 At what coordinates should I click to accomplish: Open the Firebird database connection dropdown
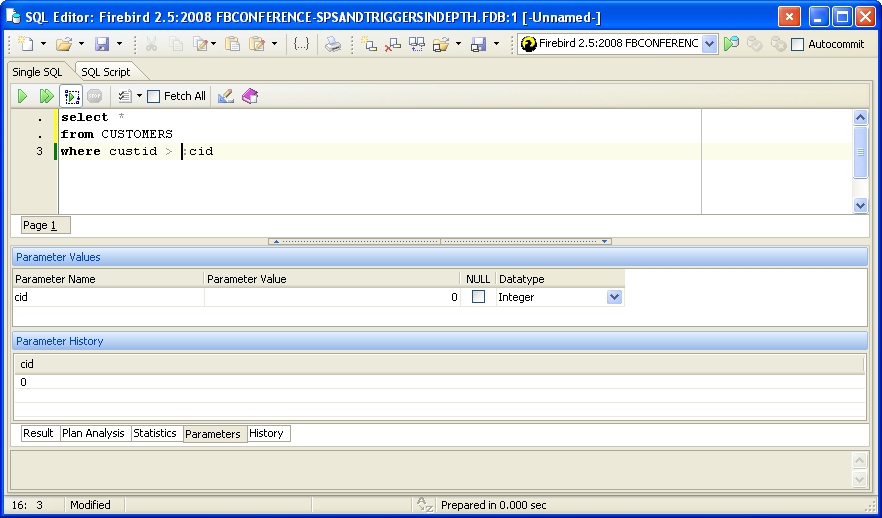(x=709, y=44)
